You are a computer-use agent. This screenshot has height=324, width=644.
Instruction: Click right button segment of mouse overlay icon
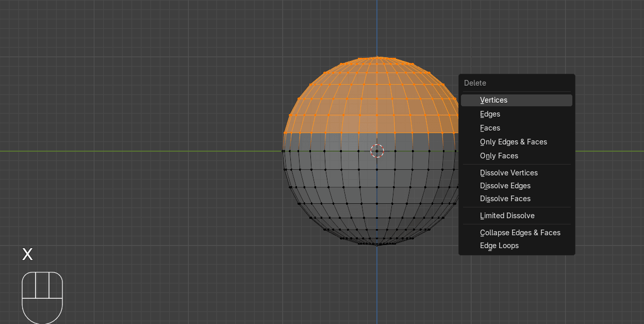56,285
